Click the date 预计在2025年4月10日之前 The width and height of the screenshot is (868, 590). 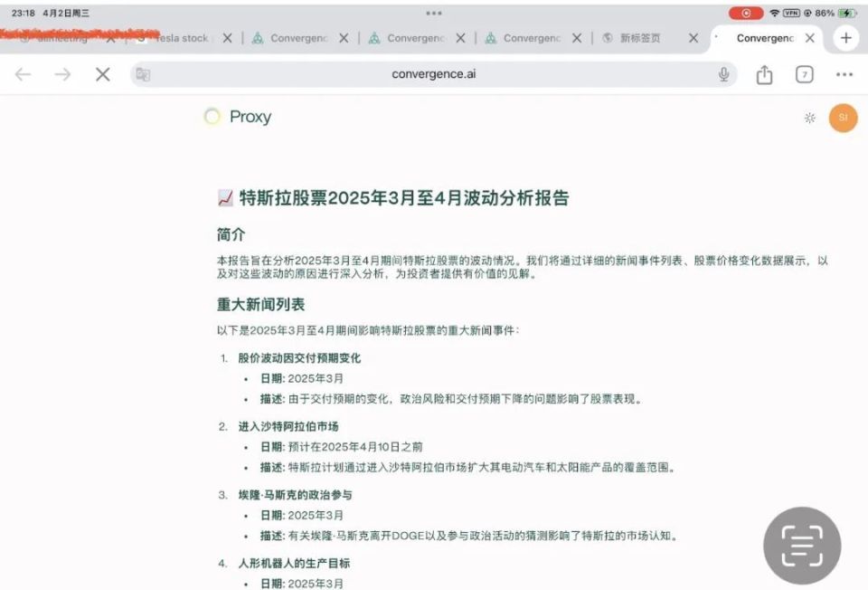355,447
